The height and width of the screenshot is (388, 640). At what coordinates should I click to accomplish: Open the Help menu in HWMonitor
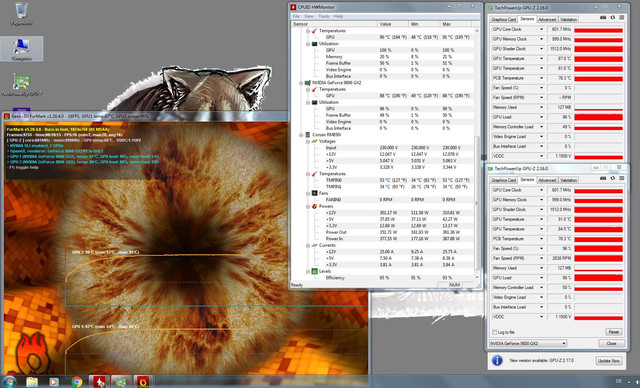tap(338, 16)
